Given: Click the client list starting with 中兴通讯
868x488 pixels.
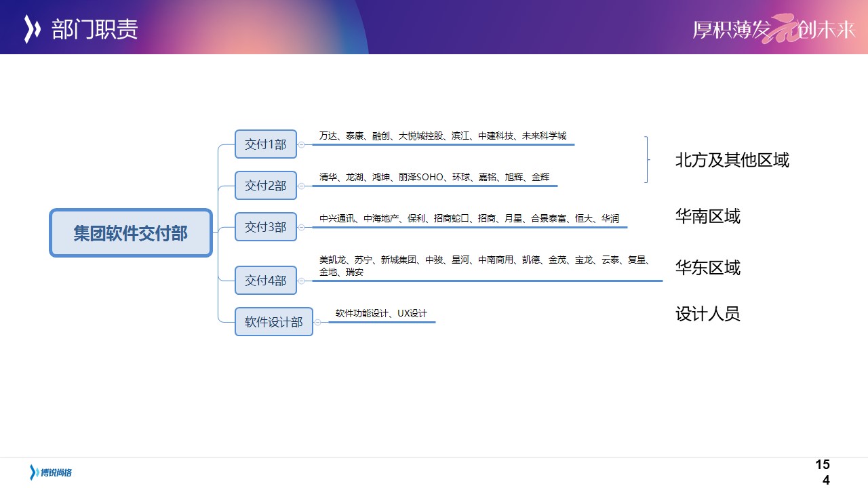Looking at the screenshot, I should (x=469, y=218).
